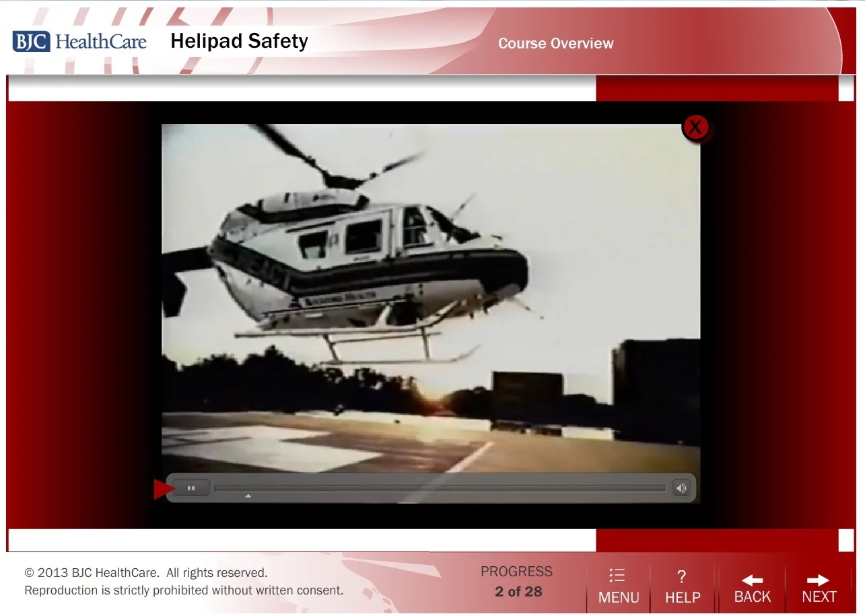The image size is (865, 616).
Task: Click the Course Overview heading
Action: pos(555,44)
